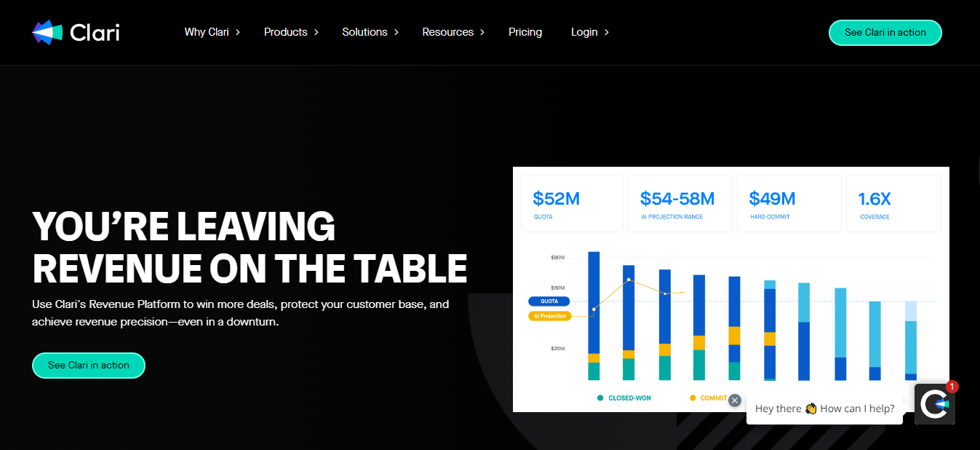Expand the chevron next to Solutions

(x=397, y=32)
